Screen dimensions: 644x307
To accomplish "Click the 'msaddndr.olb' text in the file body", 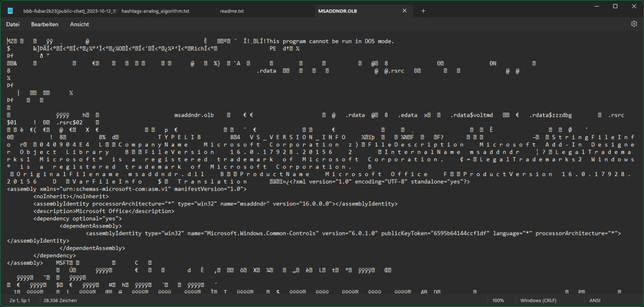I will coord(194,115).
